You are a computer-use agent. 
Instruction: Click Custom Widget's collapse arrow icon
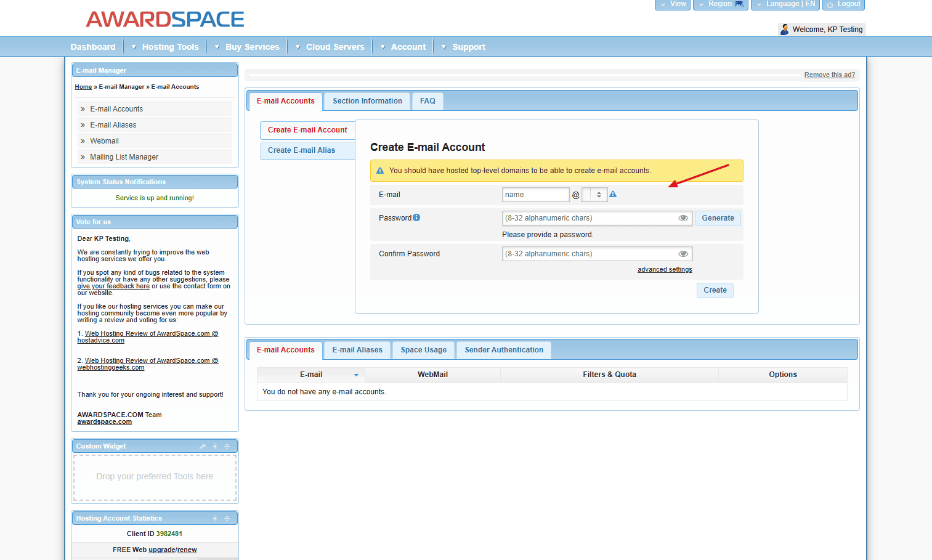coord(215,446)
